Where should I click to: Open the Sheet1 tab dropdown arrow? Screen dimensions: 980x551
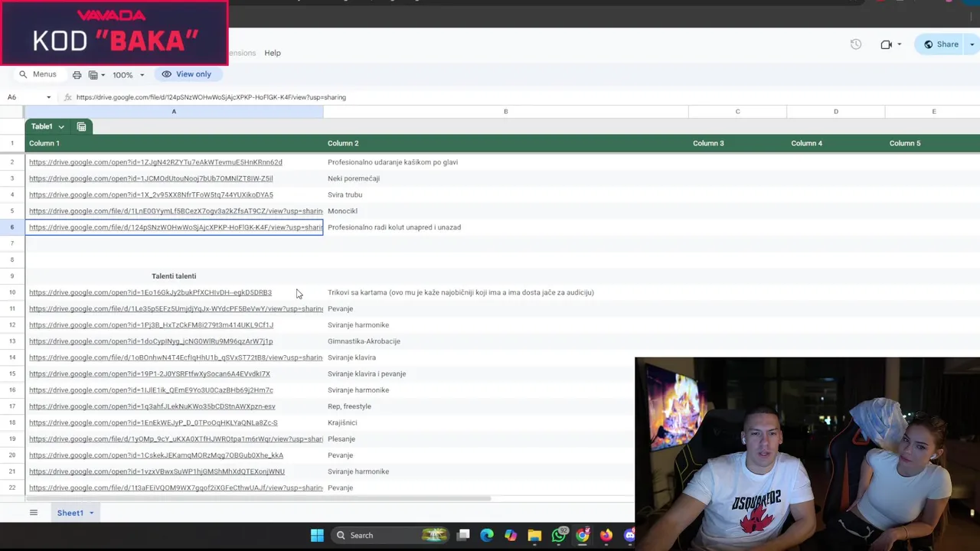coord(91,513)
